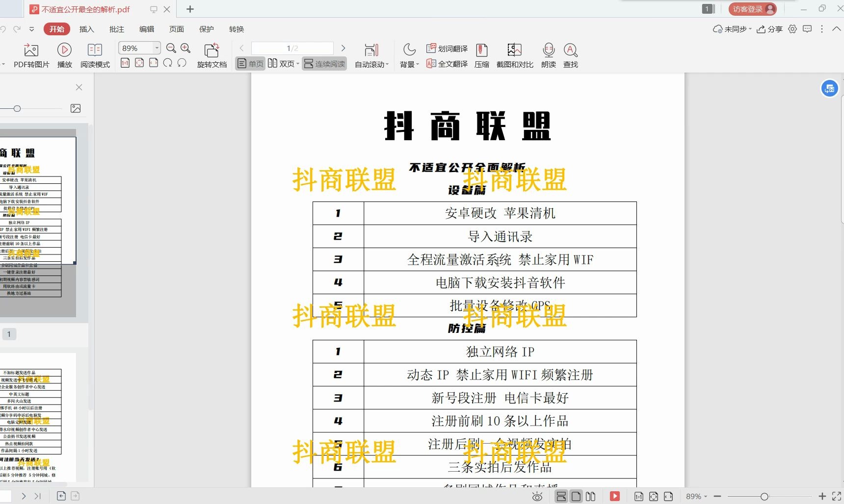The width and height of the screenshot is (844, 504).
Task: Toggle 双页 double page view
Action: pyautogui.click(x=281, y=64)
